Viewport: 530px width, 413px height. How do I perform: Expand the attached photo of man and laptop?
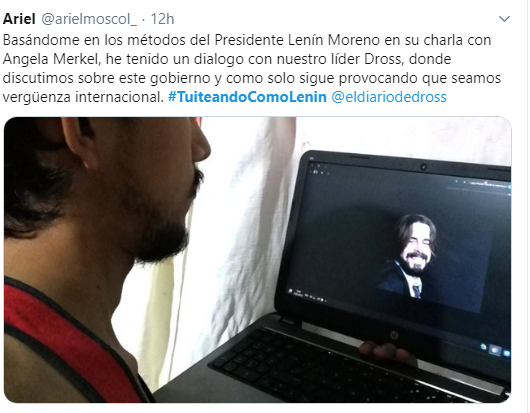pyautogui.click(x=257, y=260)
